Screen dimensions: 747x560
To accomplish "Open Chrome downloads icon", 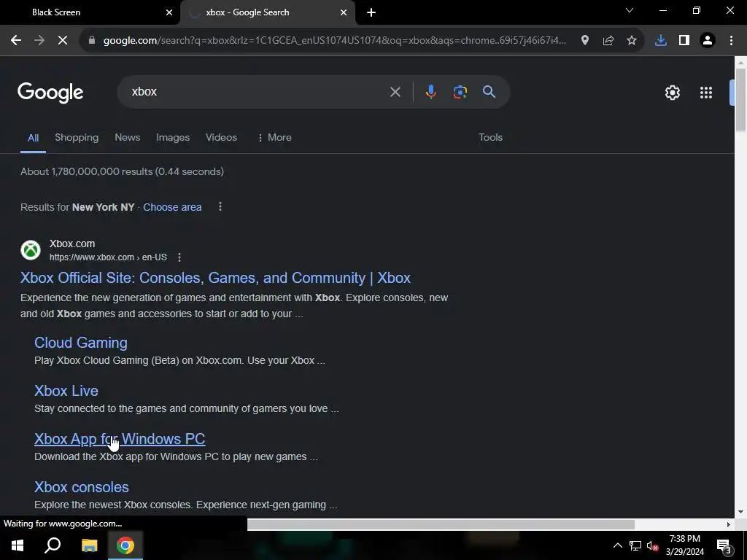I will pos(660,41).
